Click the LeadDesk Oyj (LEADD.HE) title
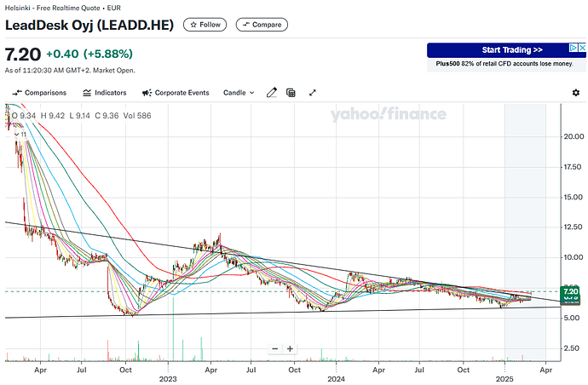The height and width of the screenshot is (385, 588). 89,25
